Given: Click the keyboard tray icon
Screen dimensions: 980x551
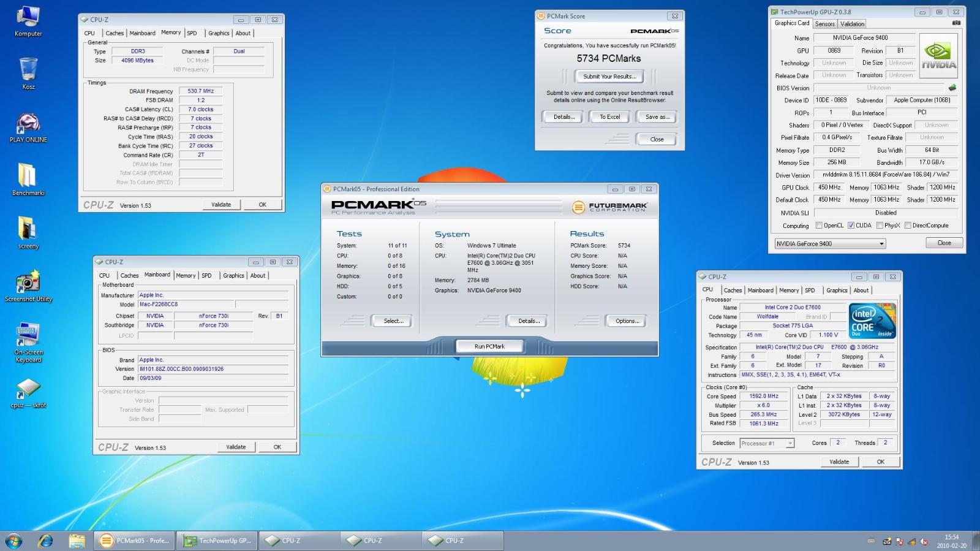Looking at the screenshot, I should [872, 542].
